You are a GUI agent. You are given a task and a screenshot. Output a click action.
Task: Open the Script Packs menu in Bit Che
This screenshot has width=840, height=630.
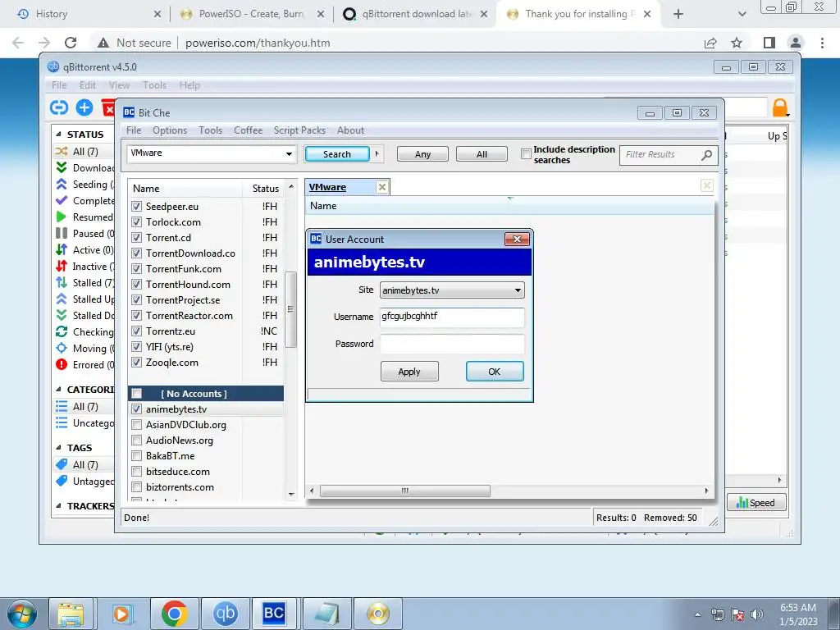[x=299, y=130]
